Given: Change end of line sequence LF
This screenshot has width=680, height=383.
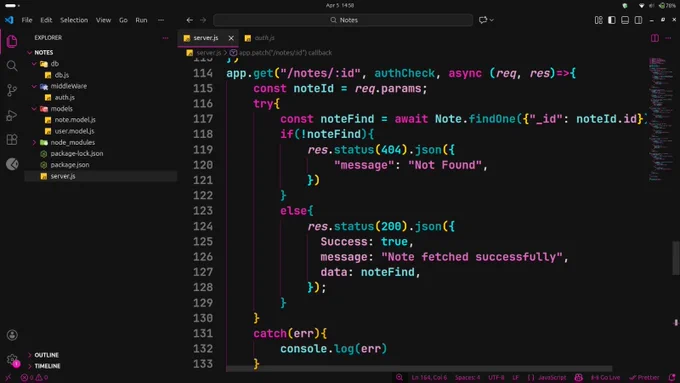Looking at the screenshot, I should (516, 378).
